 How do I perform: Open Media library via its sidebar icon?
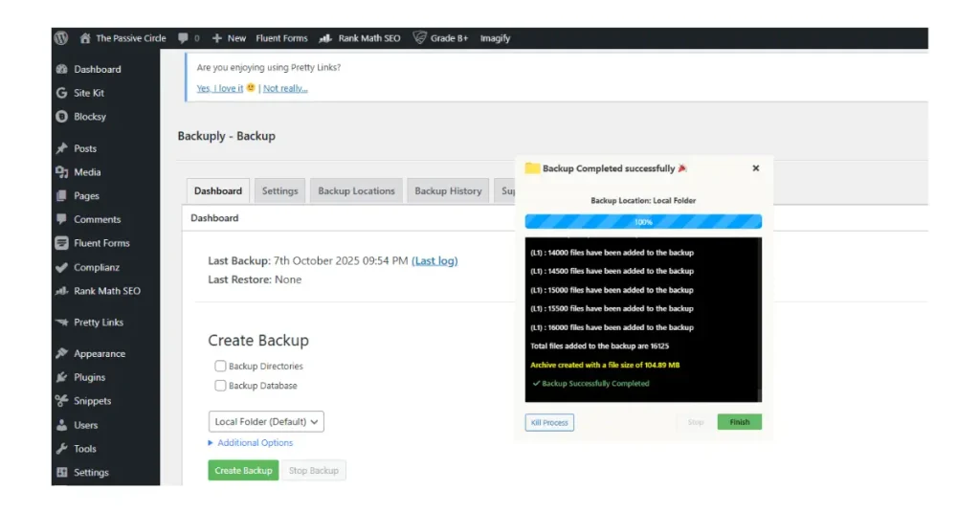tap(62, 172)
